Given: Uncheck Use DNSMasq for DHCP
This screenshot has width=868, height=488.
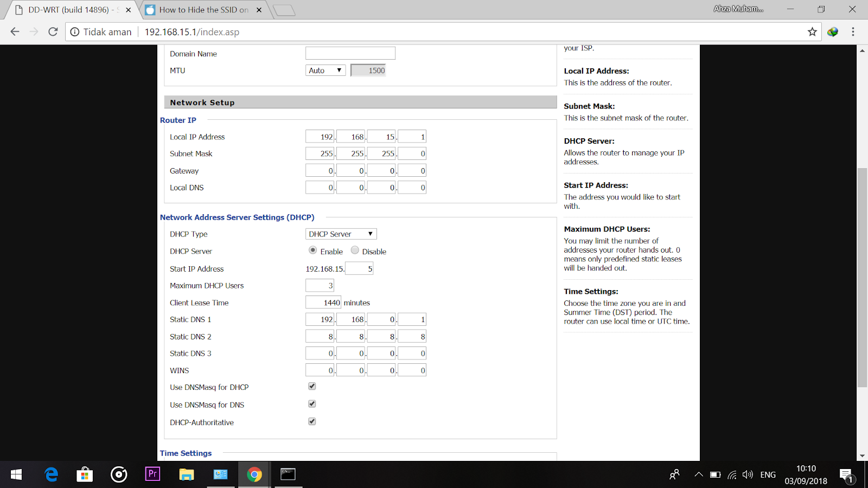Looking at the screenshot, I should pyautogui.click(x=312, y=386).
